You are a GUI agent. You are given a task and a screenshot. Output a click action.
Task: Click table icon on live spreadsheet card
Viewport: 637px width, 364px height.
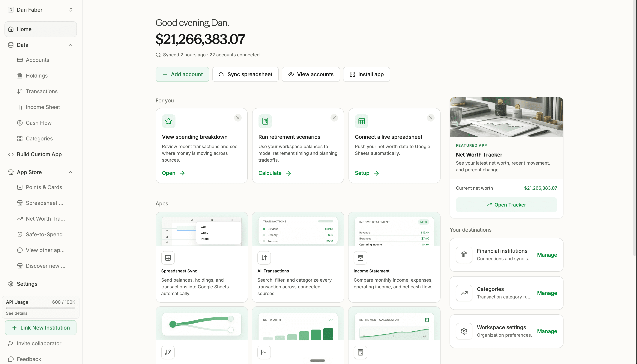(361, 121)
